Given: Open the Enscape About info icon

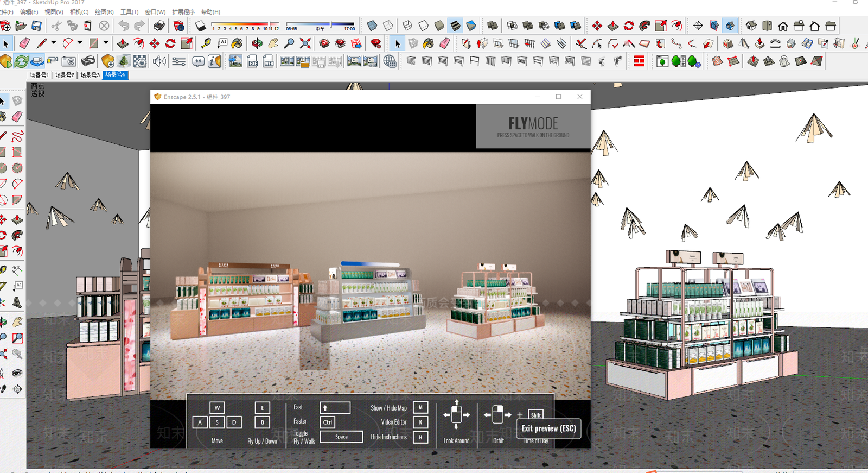Looking at the screenshot, I should [x=214, y=61].
